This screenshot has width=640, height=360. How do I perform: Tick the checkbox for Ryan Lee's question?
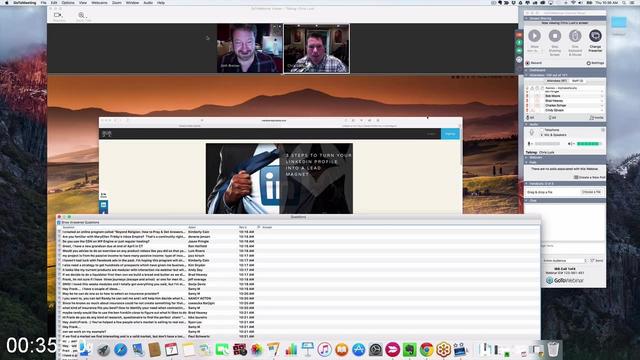59,322
